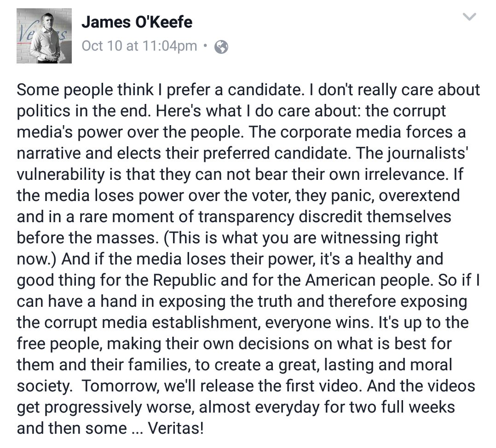The image size is (496, 448).
Task: Click the phrase "almost everyday for two full weeks"
Action: pos(327,407)
